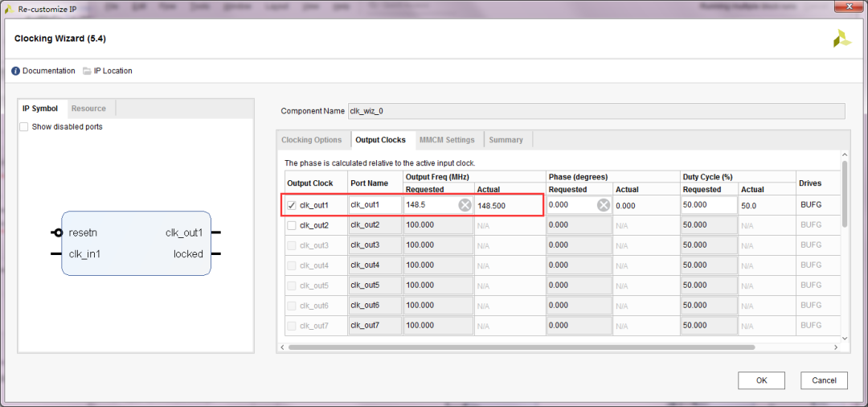Screen dimensions: 868x407
Task: Click the clk_out1 port name field
Action: coord(375,205)
